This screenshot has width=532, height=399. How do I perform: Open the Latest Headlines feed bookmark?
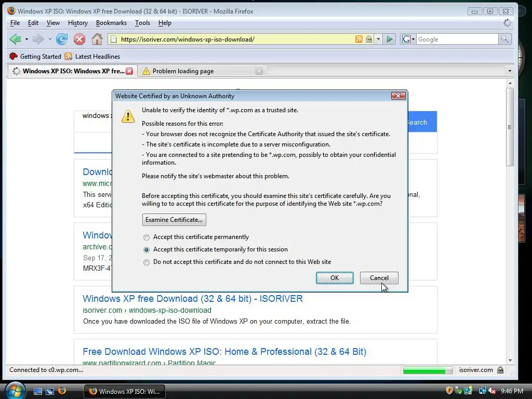tap(92, 56)
